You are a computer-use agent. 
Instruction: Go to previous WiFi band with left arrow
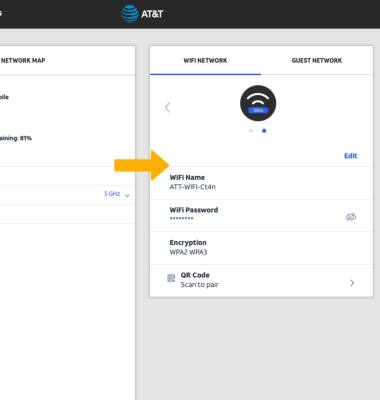pyautogui.click(x=168, y=107)
